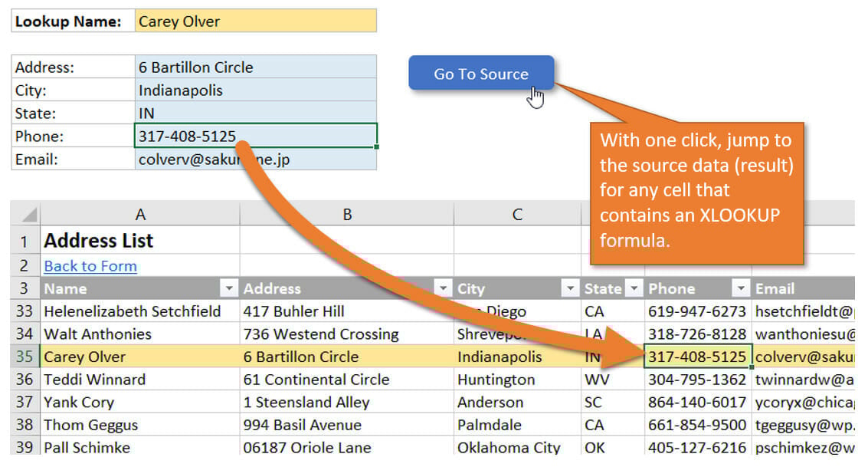Image resolution: width=868 pixels, height=467 pixels.
Task: Click the select-all corner triangle
Action: (27, 215)
